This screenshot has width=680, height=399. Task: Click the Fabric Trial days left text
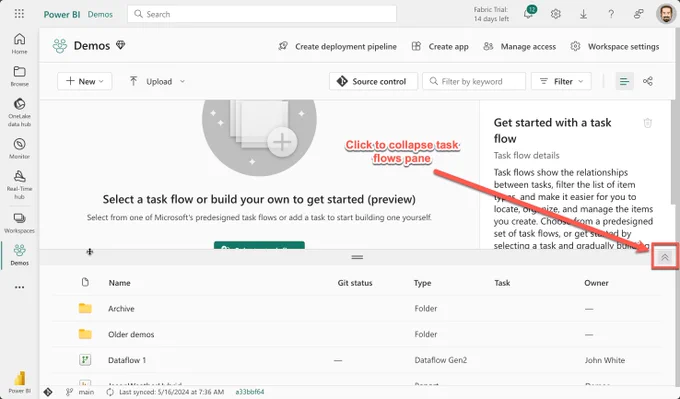pyautogui.click(x=491, y=14)
